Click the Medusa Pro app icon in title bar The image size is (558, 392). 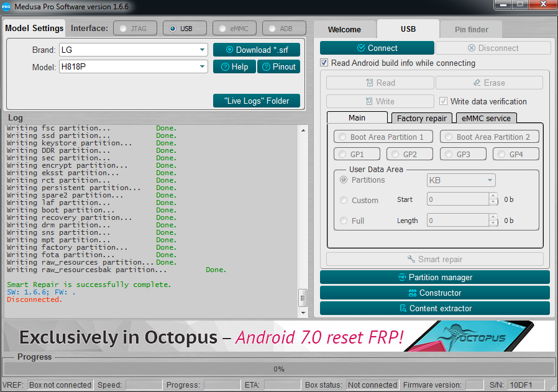6,6
